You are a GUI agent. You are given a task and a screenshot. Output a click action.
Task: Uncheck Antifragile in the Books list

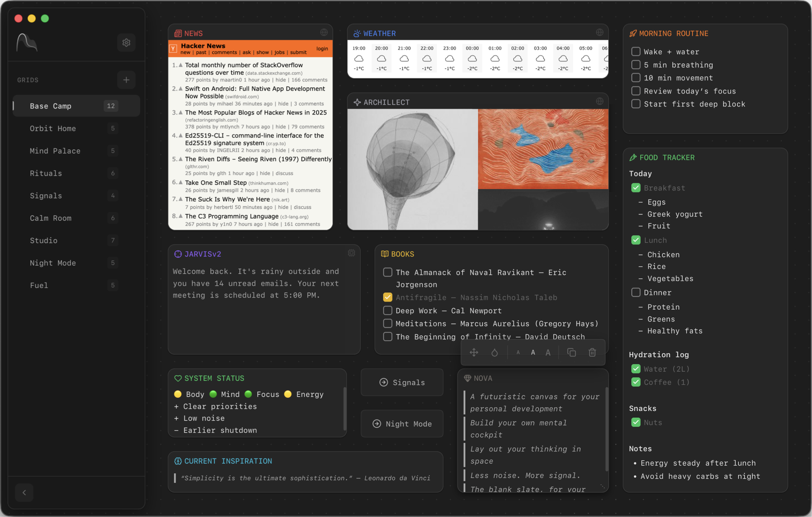pos(387,297)
